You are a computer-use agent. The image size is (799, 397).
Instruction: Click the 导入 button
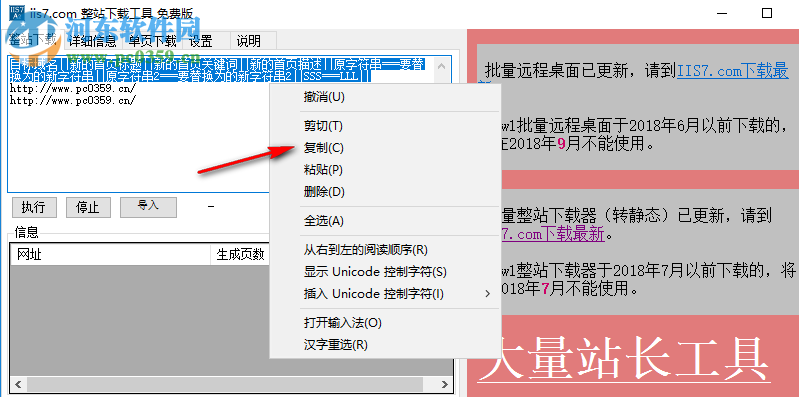tap(148, 207)
